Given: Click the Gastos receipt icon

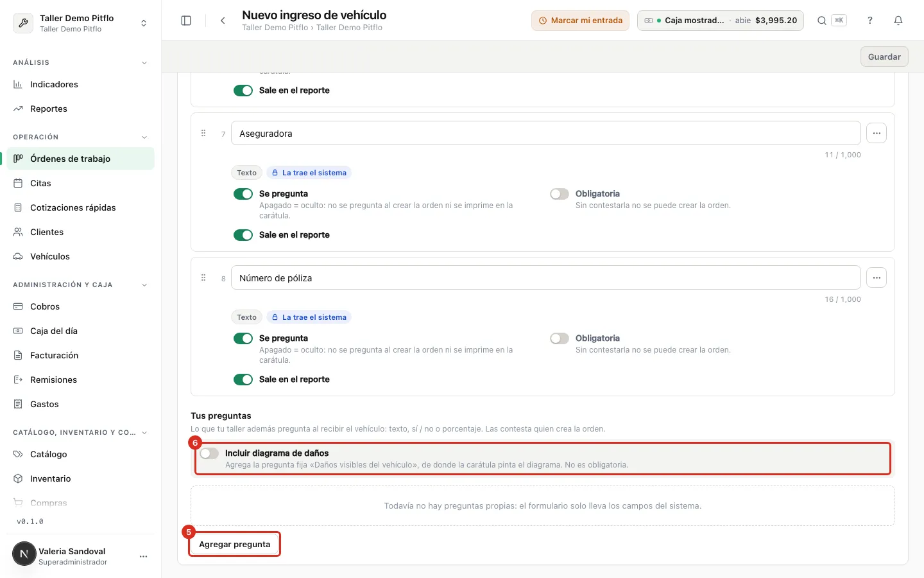Looking at the screenshot, I should (18, 404).
